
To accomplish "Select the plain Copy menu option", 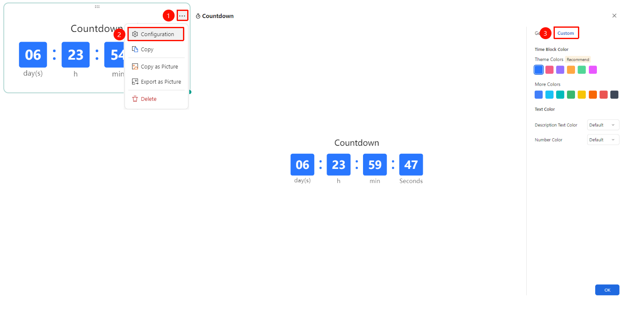I will [156, 49].
